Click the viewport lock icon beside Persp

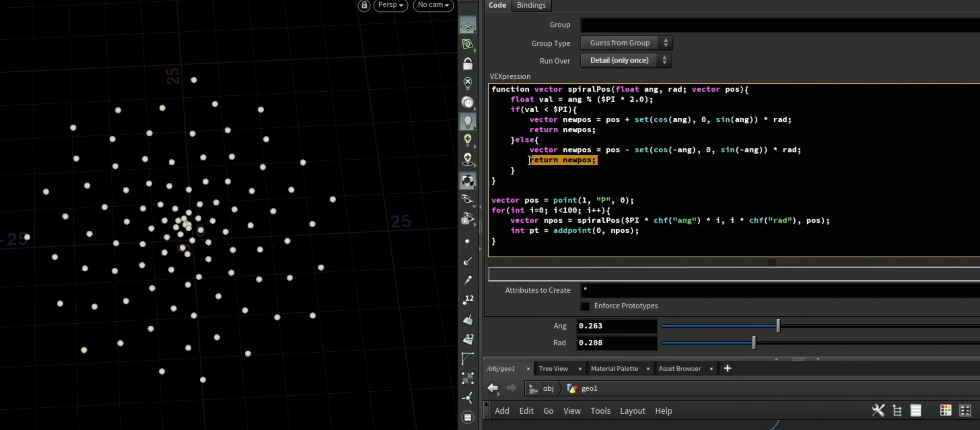pyautogui.click(x=364, y=5)
